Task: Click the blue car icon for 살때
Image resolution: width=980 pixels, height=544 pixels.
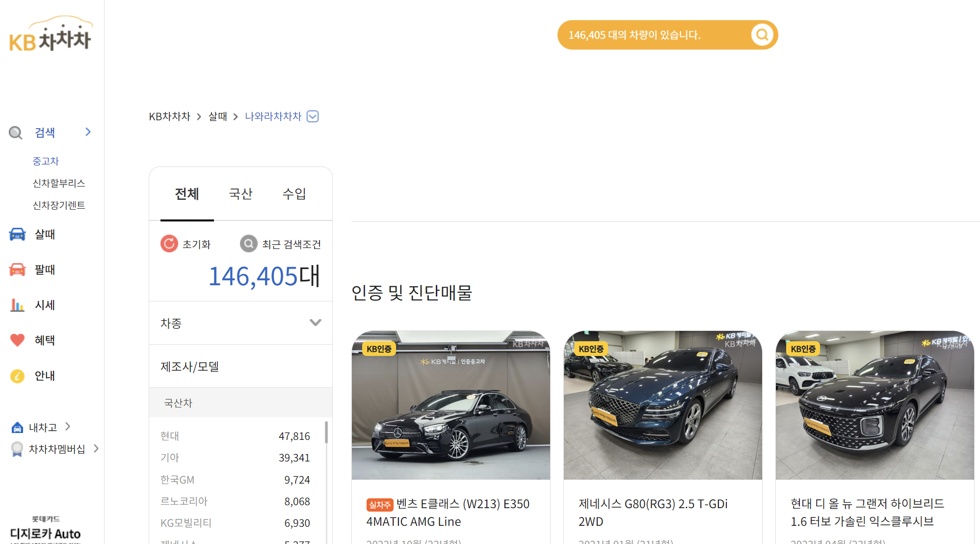Action: (17, 234)
